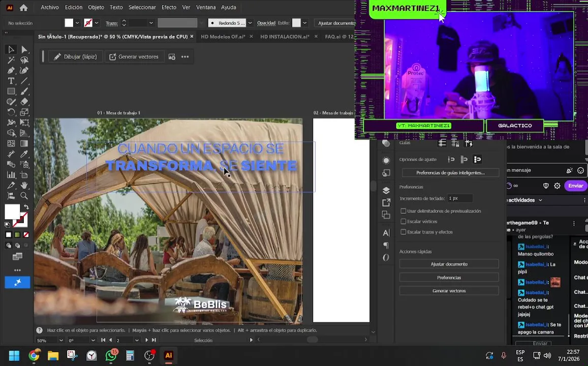Switch to HD INSTALACION.ai tab
The width and height of the screenshot is (588, 366).
(285, 37)
